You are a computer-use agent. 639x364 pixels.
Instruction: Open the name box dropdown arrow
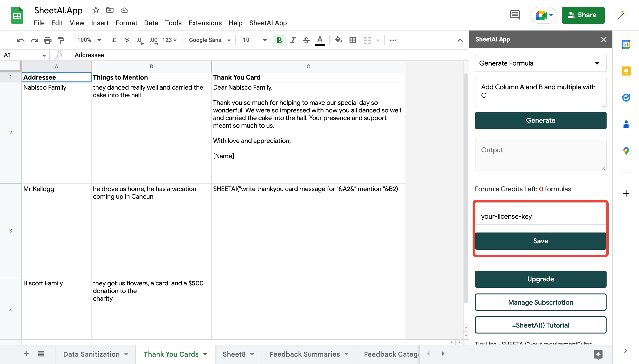pyautogui.click(x=44, y=55)
